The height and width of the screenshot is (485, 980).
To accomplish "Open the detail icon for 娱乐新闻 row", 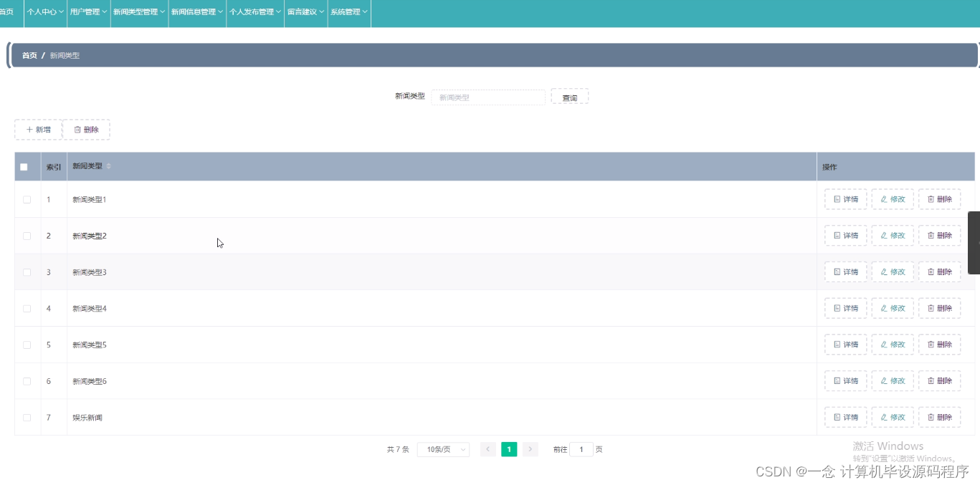I will click(836, 417).
